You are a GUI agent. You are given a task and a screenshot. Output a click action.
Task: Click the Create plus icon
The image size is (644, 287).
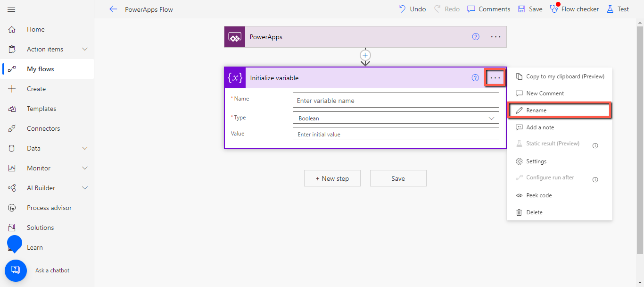(x=12, y=89)
